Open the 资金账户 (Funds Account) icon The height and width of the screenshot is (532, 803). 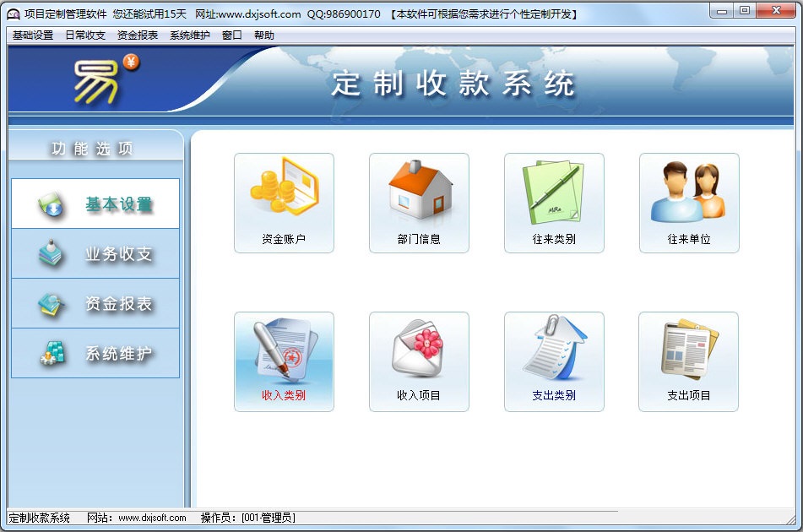(x=284, y=203)
